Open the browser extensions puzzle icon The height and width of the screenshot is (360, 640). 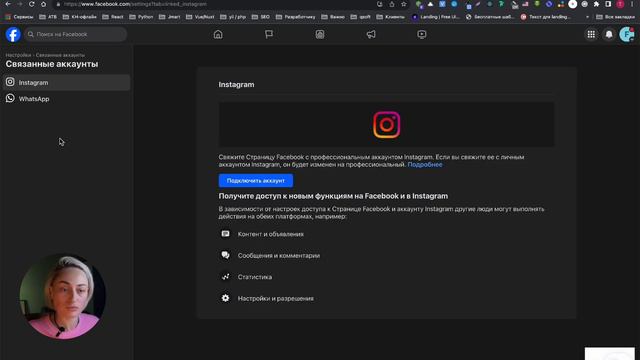pyautogui.click(x=596, y=4)
